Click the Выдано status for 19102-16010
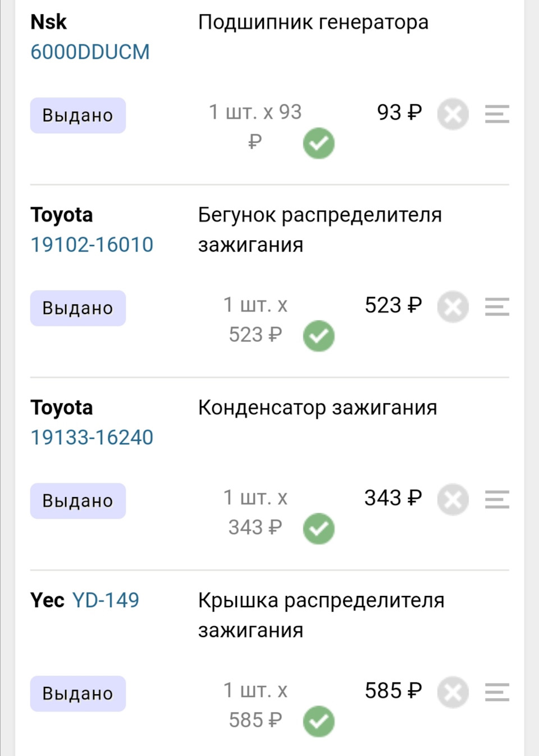This screenshot has height=756, width=539. [78, 308]
